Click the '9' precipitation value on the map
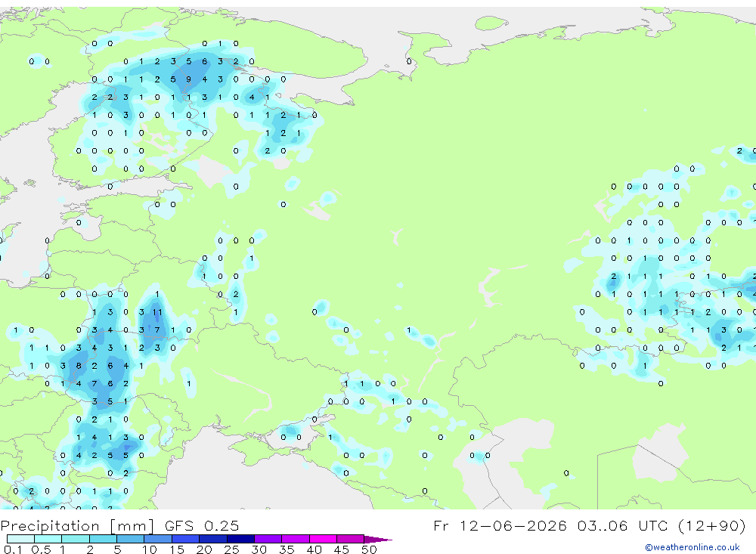756x554 pixels. click(188, 79)
